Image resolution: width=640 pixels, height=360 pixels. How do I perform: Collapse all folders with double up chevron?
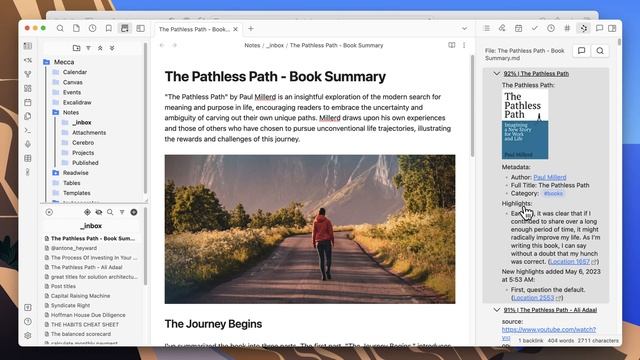[x=100, y=48]
